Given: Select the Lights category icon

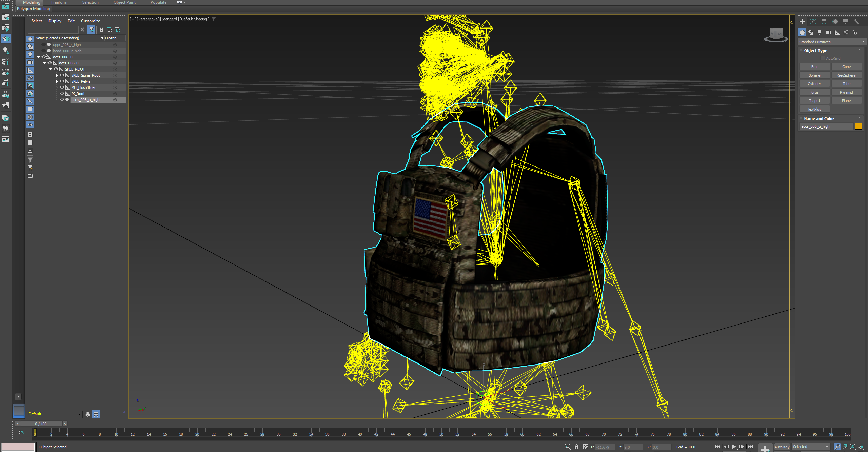Looking at the screenshot, I should pyautogui.click(x=819, y=32).
